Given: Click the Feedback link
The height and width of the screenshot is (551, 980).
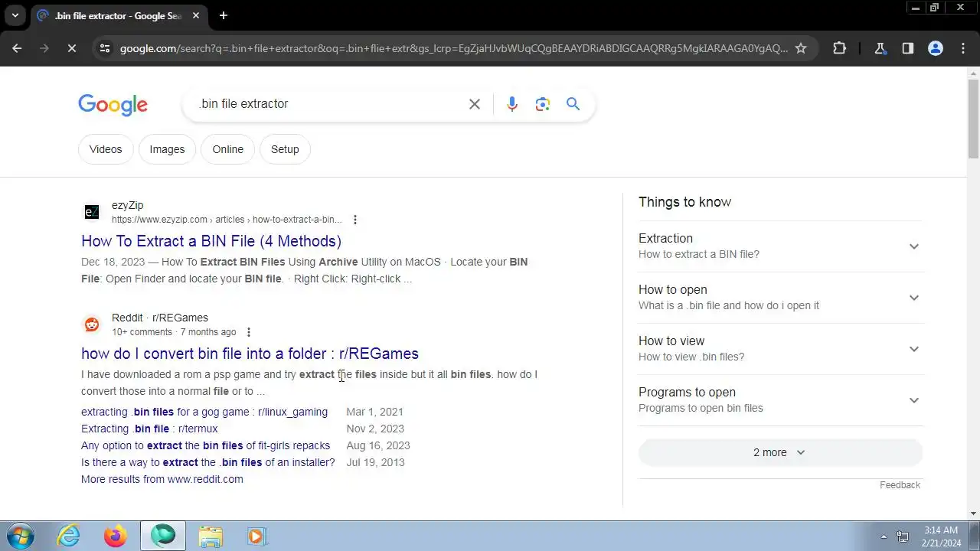Looking at the screenshot, I should click(900, 485).
